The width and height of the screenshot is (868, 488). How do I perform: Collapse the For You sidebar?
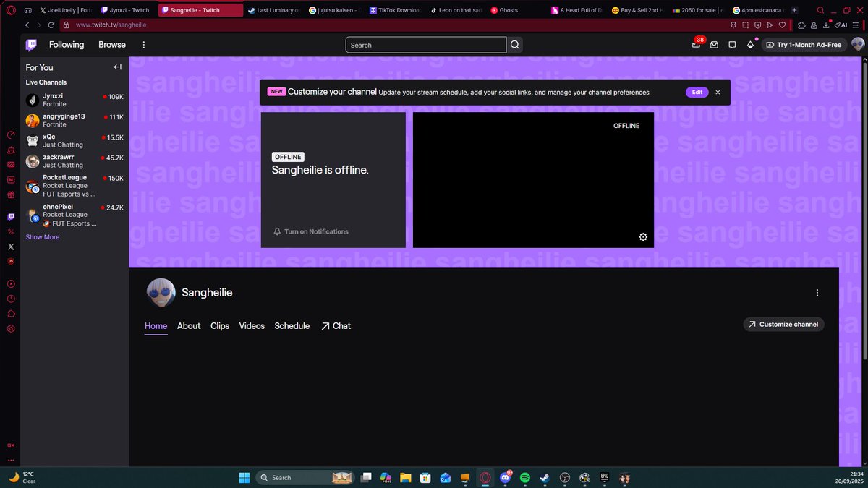pyautogui.click(x=117, y=67)
